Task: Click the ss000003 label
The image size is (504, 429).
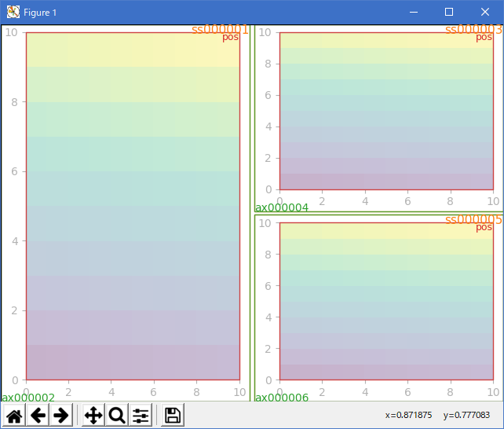Action: tap(473, 30)
